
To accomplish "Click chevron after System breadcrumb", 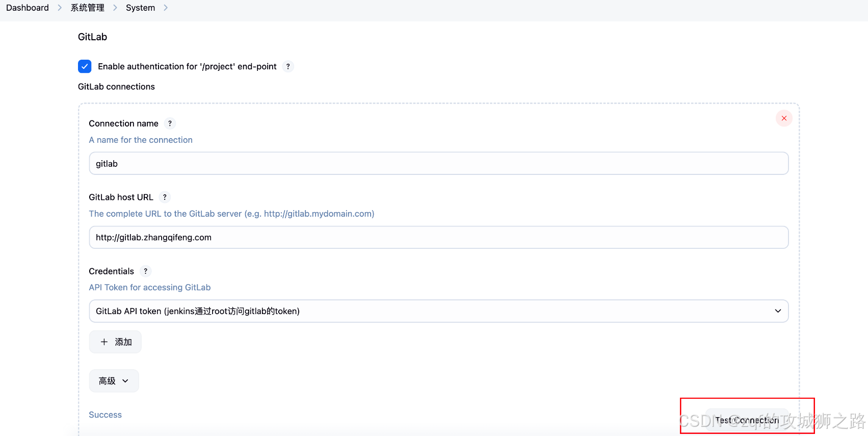I will coord(166,8).
